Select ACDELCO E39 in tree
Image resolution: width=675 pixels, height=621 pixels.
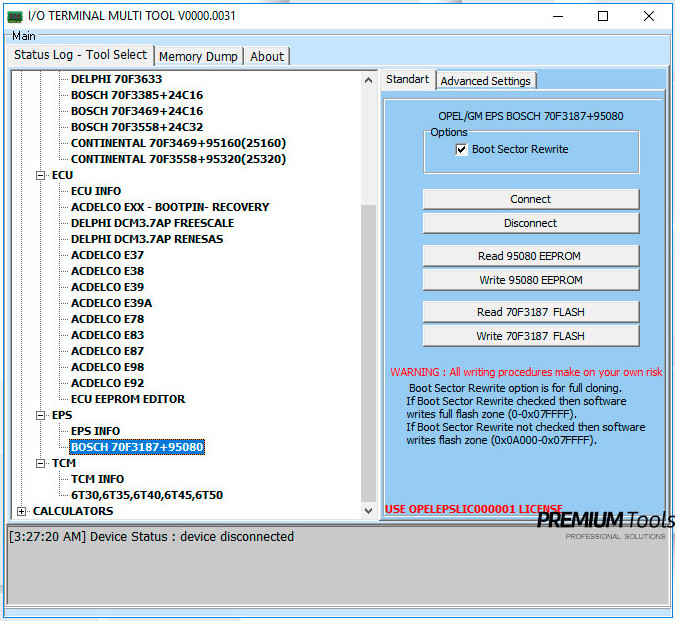click(107, 287)
